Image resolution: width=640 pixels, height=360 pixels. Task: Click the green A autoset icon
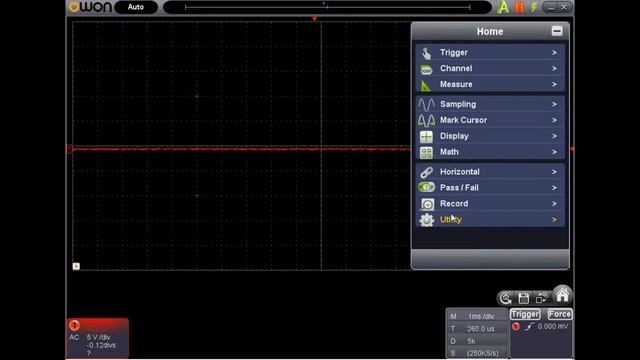pyautogui.click(x=503, y=7)
